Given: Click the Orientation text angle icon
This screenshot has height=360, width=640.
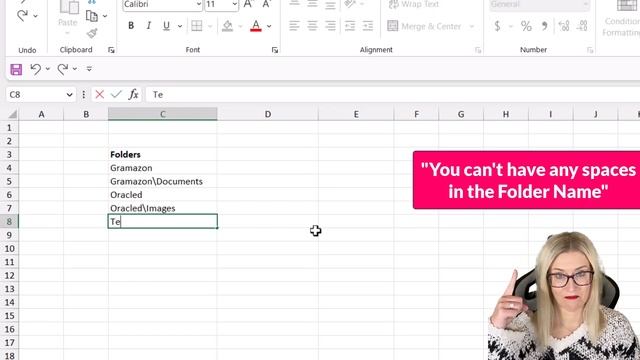Looking at the screenshot, I should click(350, 4).
